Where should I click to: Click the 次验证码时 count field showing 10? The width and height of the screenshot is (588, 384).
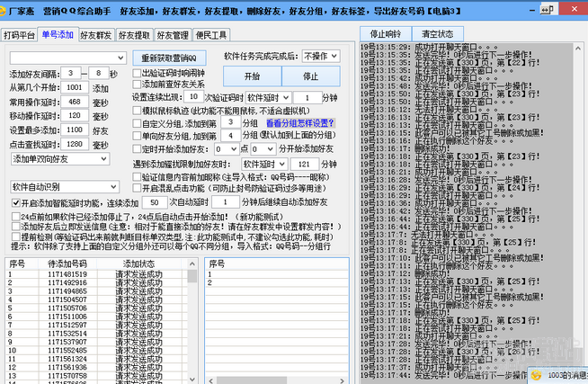coord(193,97)
